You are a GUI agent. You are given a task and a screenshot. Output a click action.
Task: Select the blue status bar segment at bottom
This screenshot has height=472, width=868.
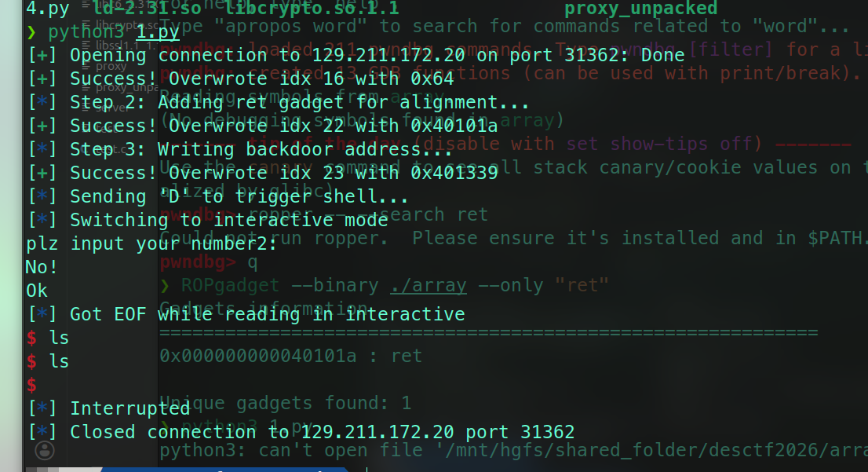[x=224, y=469]
